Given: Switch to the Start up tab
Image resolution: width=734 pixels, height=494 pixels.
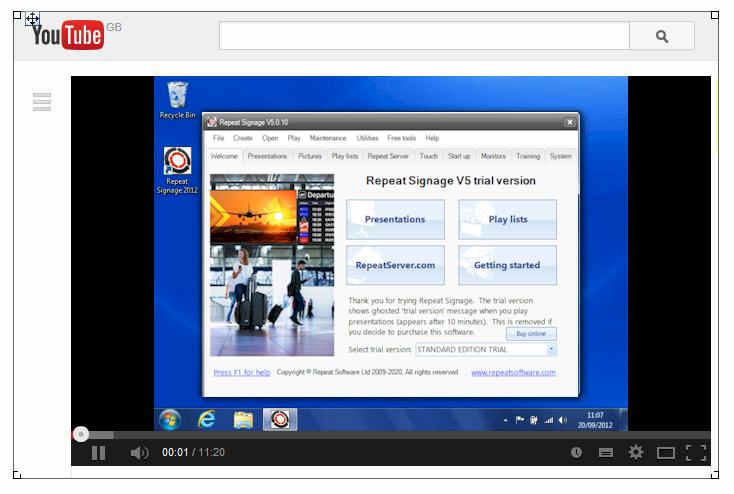Looking at the screenshot, I should 459,156.
